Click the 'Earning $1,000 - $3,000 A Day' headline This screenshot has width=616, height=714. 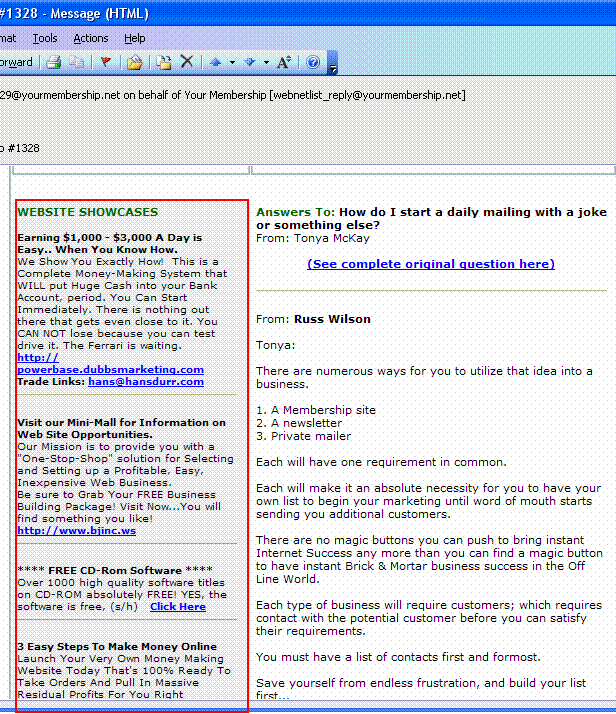tap(109, 244)
